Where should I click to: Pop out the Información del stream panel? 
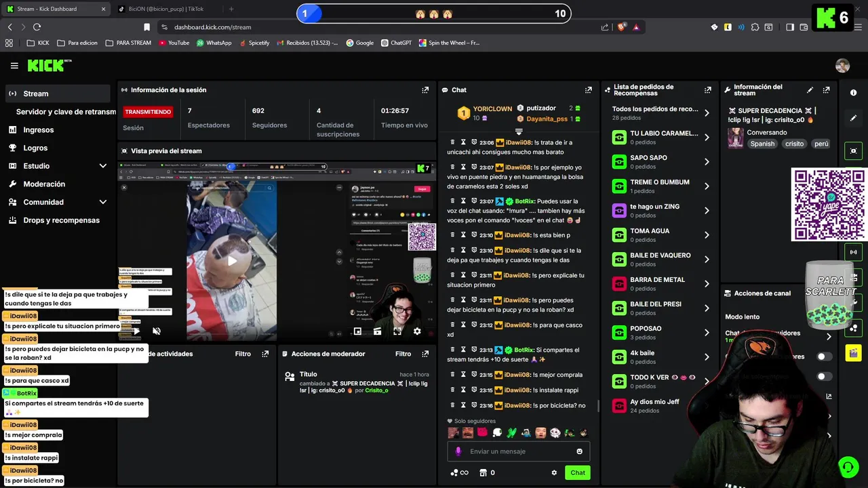click(x=826, y=89)
